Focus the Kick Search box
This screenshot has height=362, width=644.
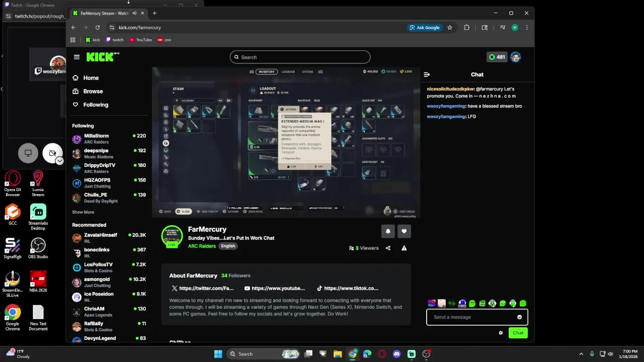300,57
